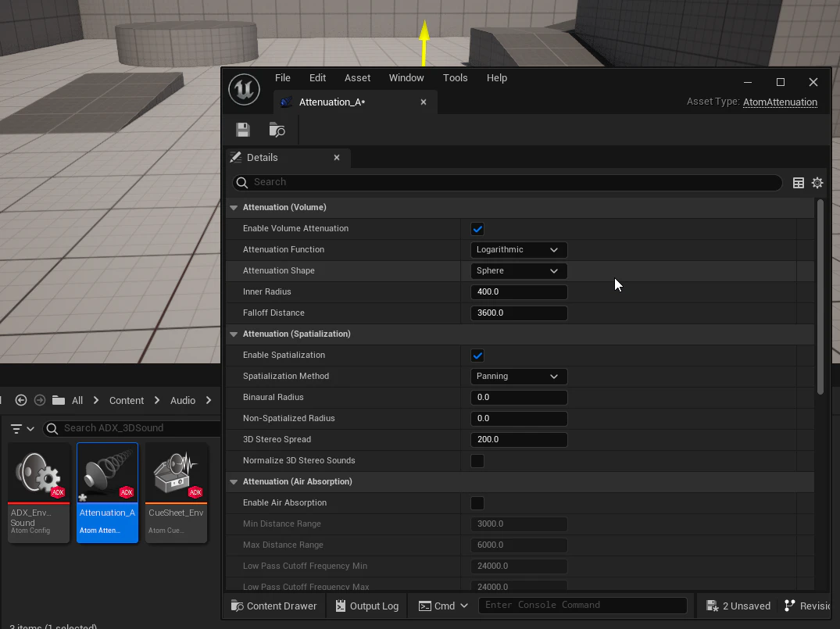Browse to asset in Content Browser
Image resolution: width=840 pixels, height=629 pixels.
(x=277, y=130)
